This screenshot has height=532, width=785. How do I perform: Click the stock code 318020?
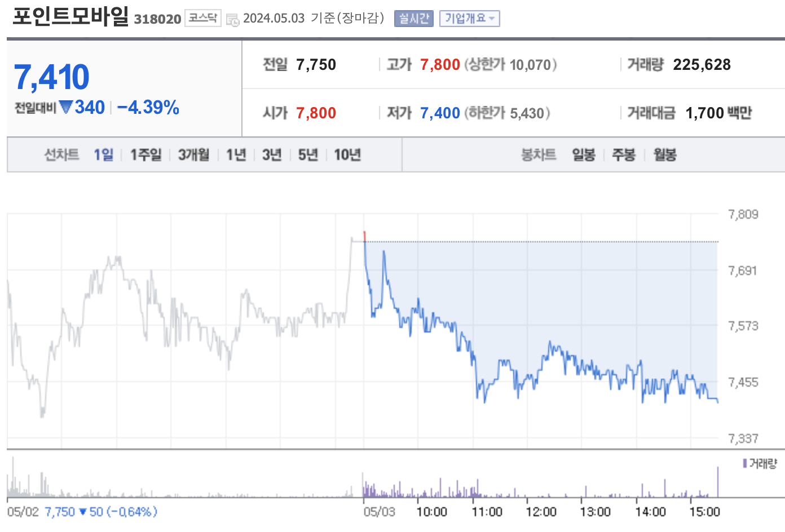[x=158, y=19]
